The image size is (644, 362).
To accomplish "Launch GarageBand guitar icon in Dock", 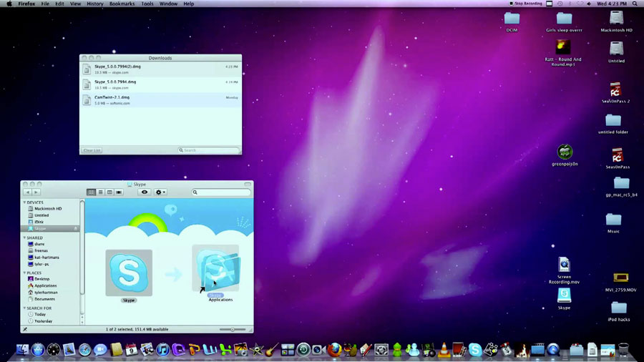I will (x=272, y=350).
